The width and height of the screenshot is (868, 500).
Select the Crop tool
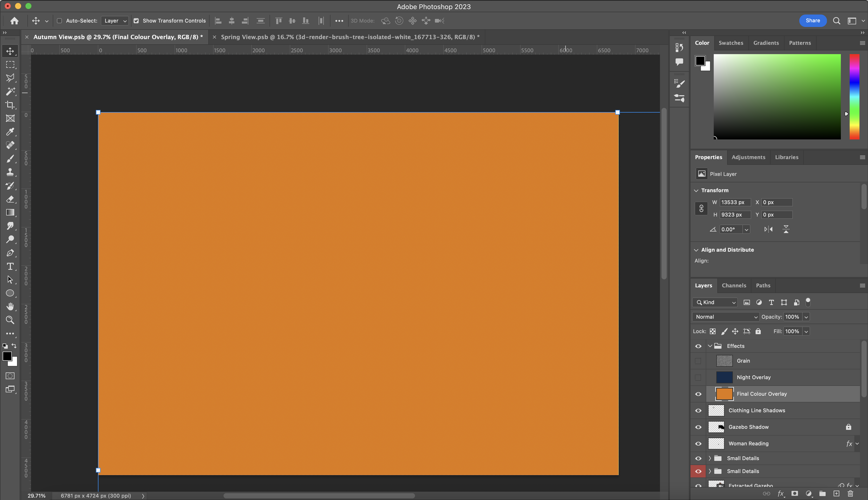click(x=10, y=105)
